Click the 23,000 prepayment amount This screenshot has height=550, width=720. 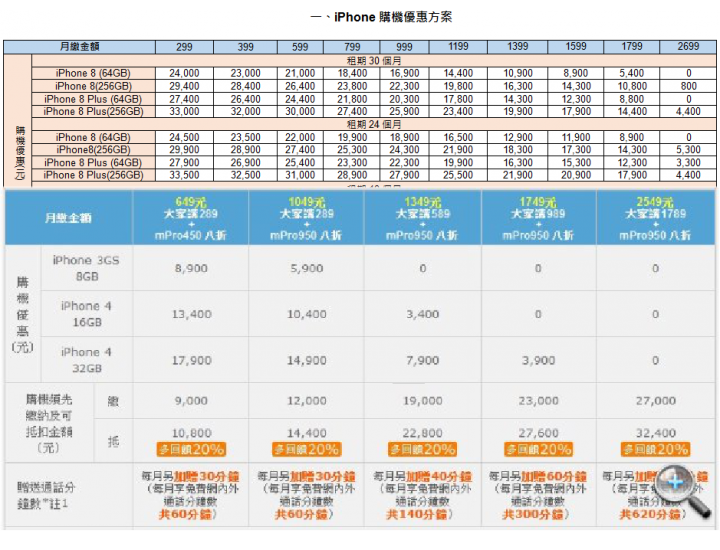pyautogui.click(x=538, y=401)
